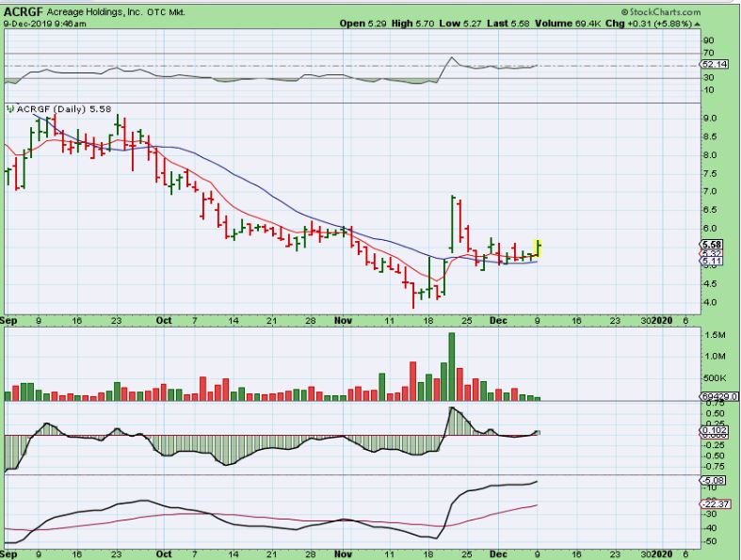Click the 7.5 price axis label
This screenshot has height=560, width=741.
point(710,173)
